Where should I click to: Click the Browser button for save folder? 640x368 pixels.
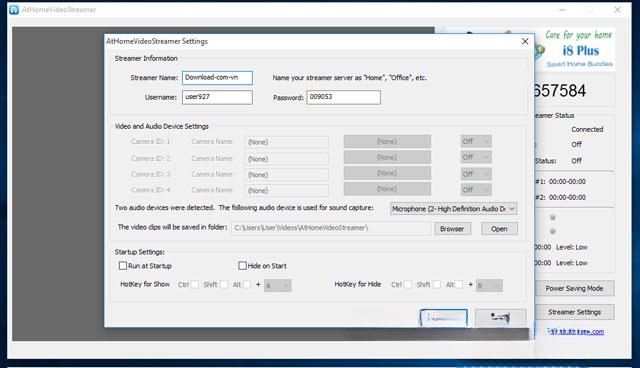tap(452, 228)
